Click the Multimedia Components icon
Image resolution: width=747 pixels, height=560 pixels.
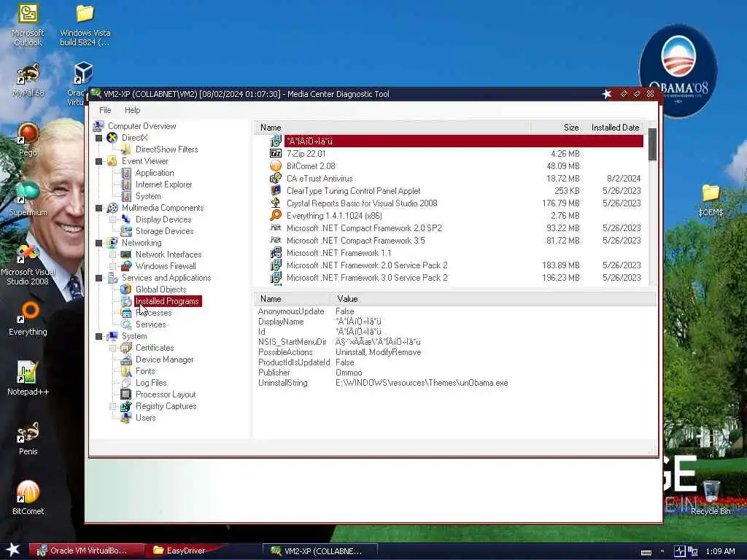112,208
